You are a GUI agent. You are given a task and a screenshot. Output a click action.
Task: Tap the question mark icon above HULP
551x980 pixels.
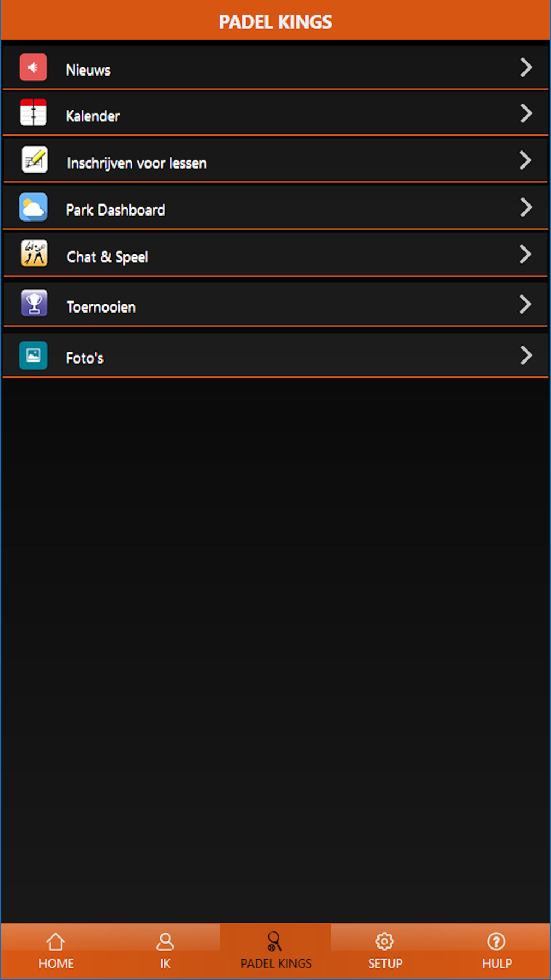click(496, 941)
